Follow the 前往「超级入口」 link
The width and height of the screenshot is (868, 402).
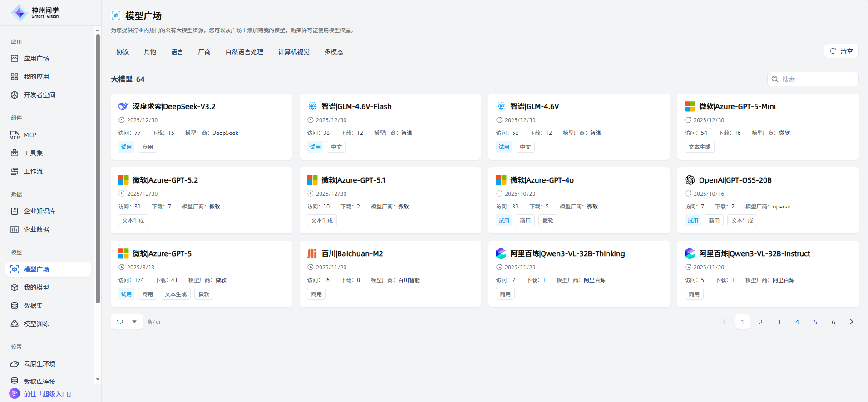pyautogui.click(x=48, y=394)
